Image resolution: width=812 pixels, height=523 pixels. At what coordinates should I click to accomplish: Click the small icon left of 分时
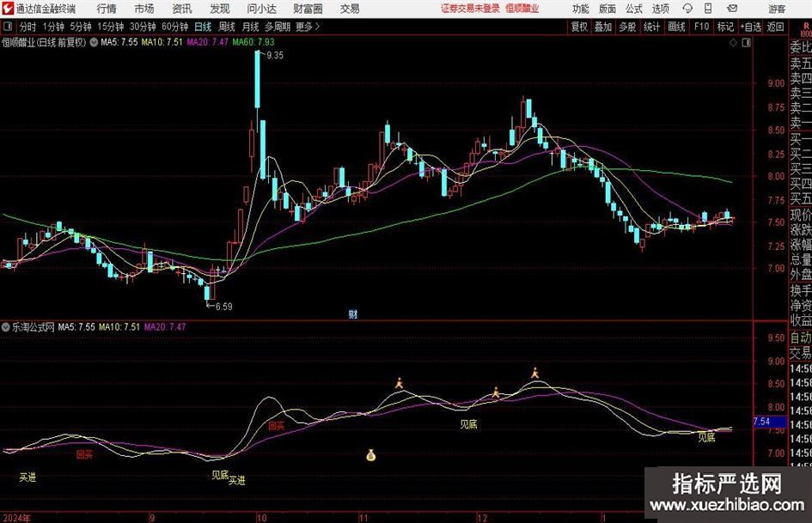8,27
